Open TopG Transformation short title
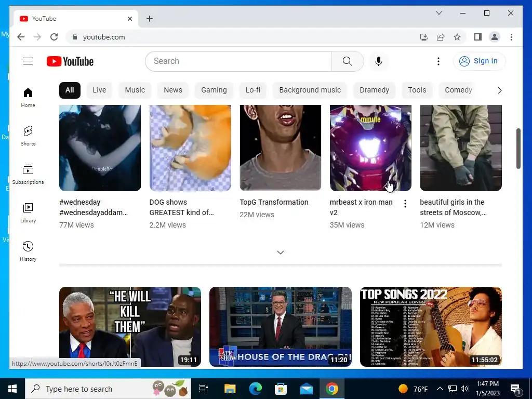Viewport: 532px width, 399px height. (274, 202)
